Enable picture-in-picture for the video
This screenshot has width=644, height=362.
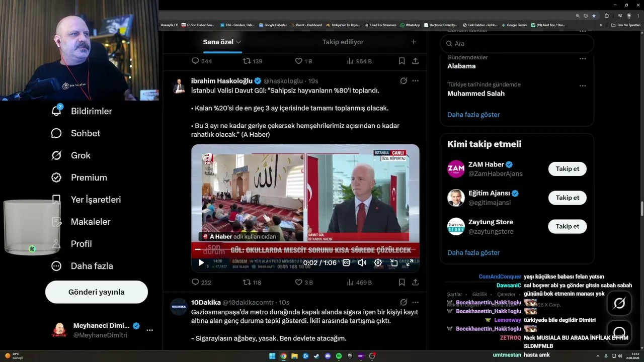coord(394,262)
